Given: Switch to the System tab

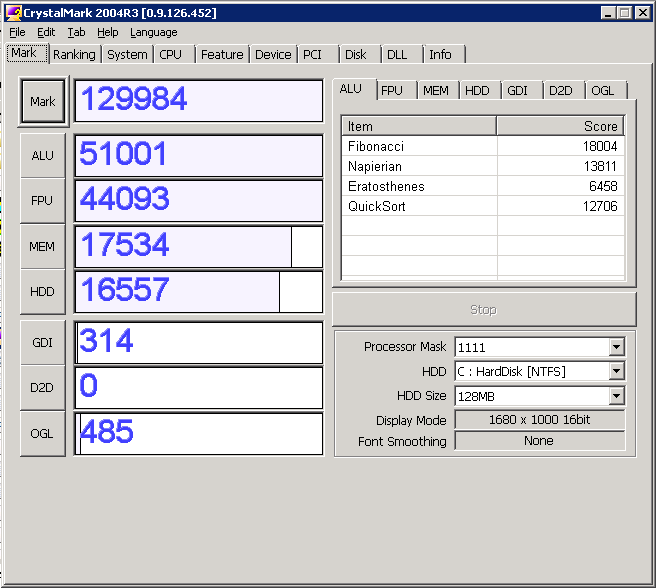Looking at the screenshot, I should 127,55.
